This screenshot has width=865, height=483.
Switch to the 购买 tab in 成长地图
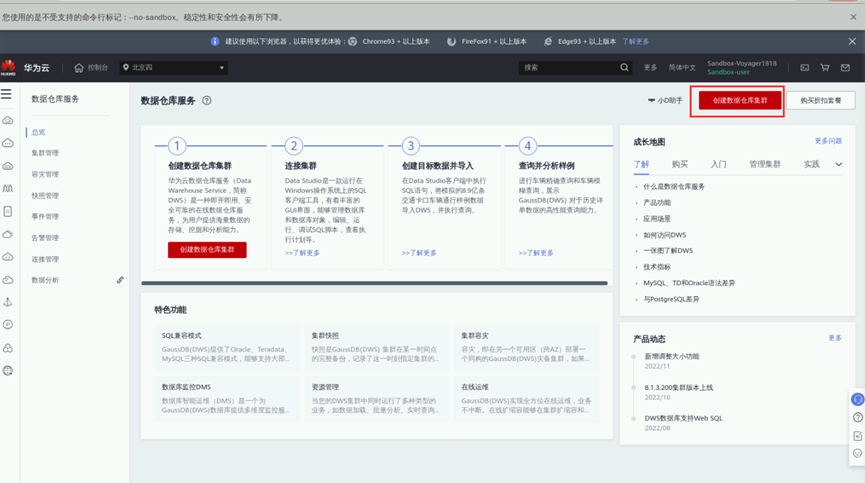(x=680, y=164)
